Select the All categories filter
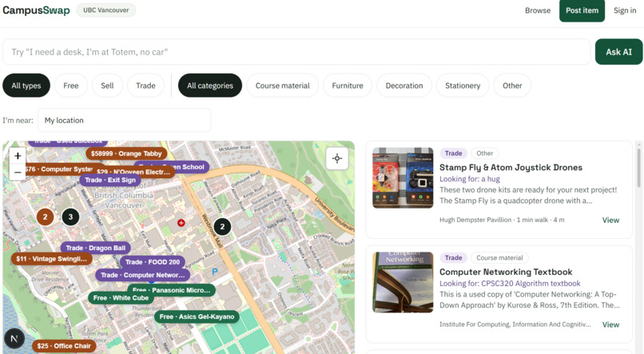This screenshot has width=644, height=354. [x=210, y=86]
